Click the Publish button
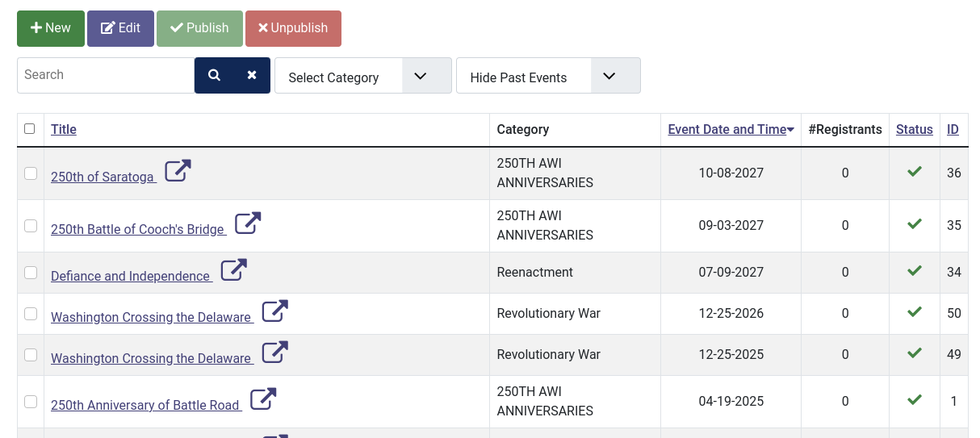Screen dimensions: 980x438 point(199,28)
